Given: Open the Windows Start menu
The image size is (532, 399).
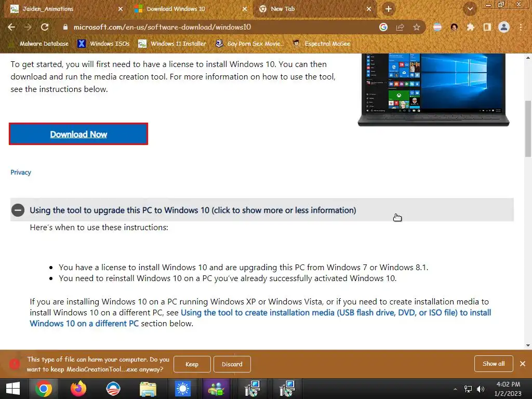Looking at the screenshot, I should [13, 389].
